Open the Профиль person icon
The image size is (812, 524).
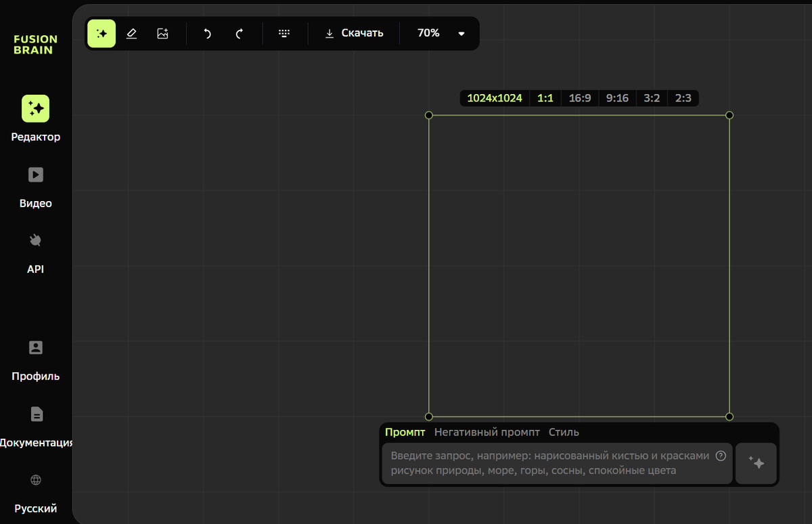coord(36,347)
